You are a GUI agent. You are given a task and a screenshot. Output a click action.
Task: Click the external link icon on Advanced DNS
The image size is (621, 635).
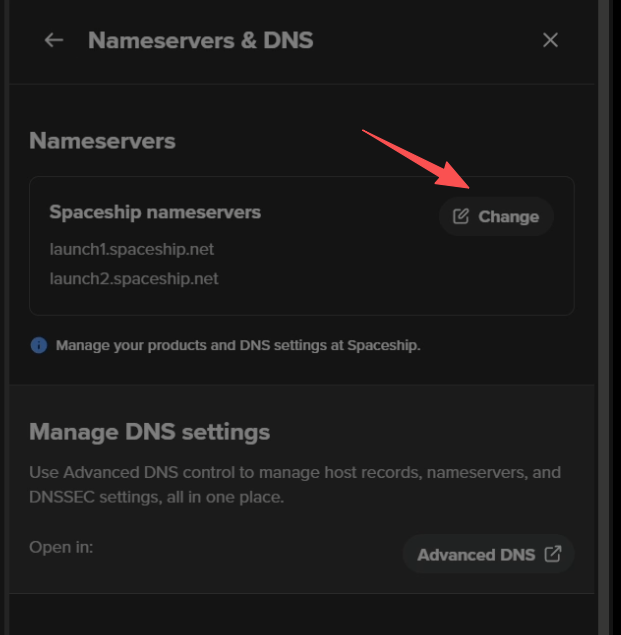coord(552,554)
